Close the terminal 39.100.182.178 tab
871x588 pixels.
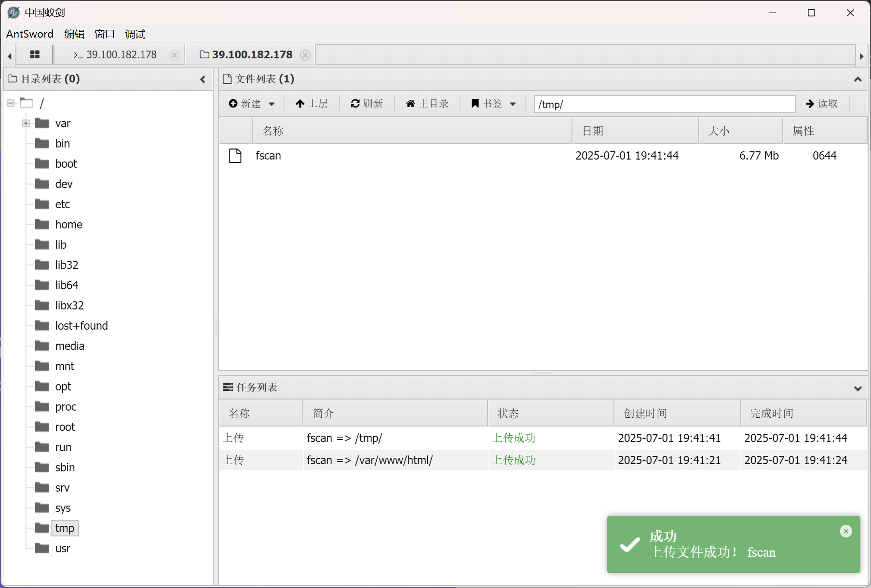point(174,55)
